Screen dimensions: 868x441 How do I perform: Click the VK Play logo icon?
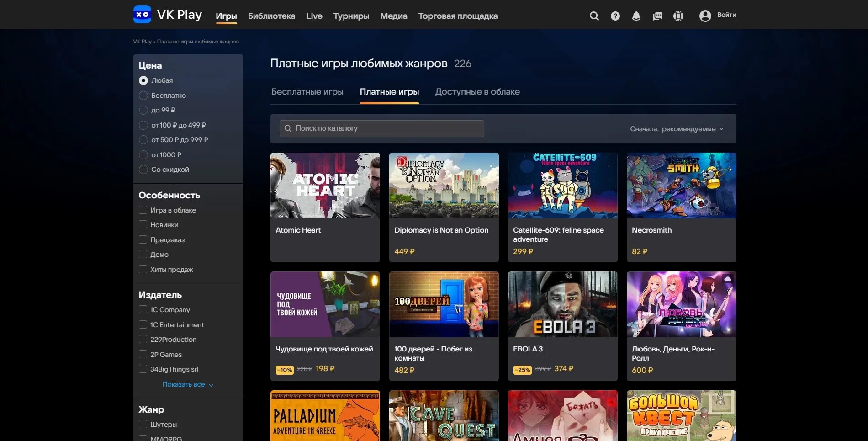tap(142, 15)
